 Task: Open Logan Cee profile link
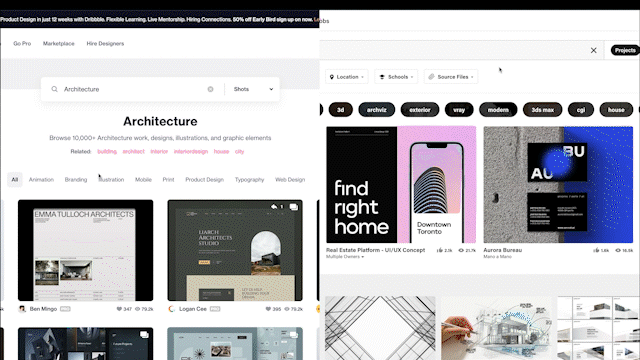[x=193, y=309]
